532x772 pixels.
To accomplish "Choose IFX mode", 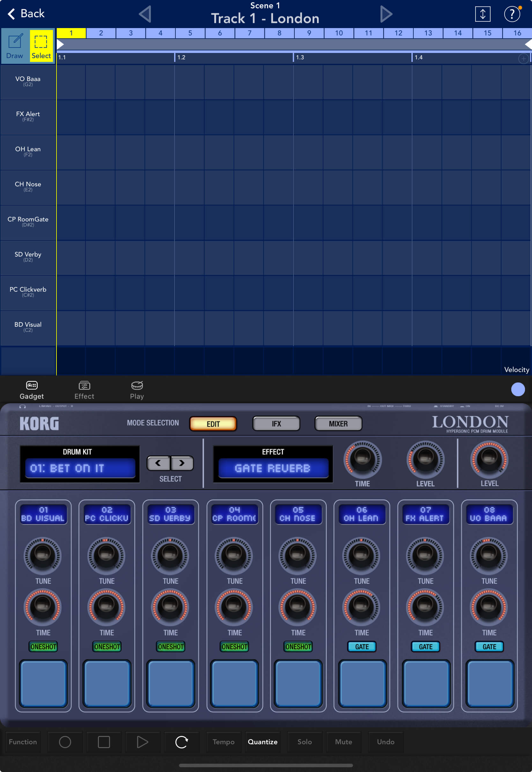I will coord(276,424).
